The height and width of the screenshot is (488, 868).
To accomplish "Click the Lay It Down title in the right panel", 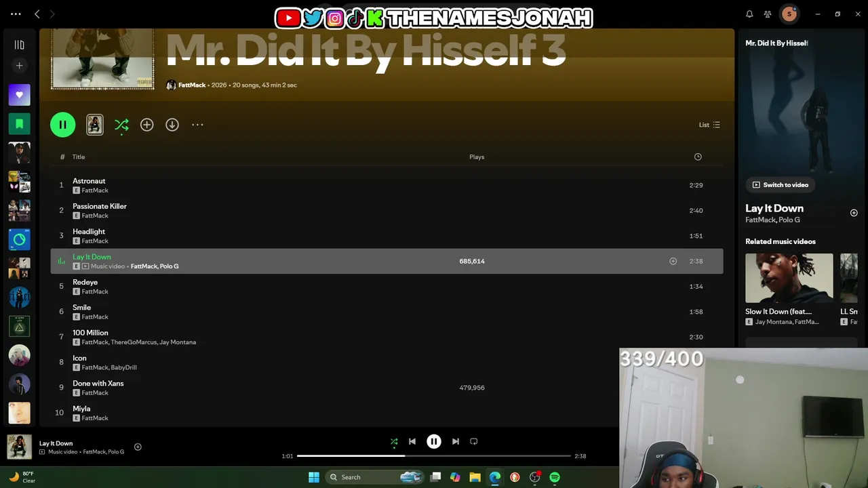I will [x=774, y=208].
